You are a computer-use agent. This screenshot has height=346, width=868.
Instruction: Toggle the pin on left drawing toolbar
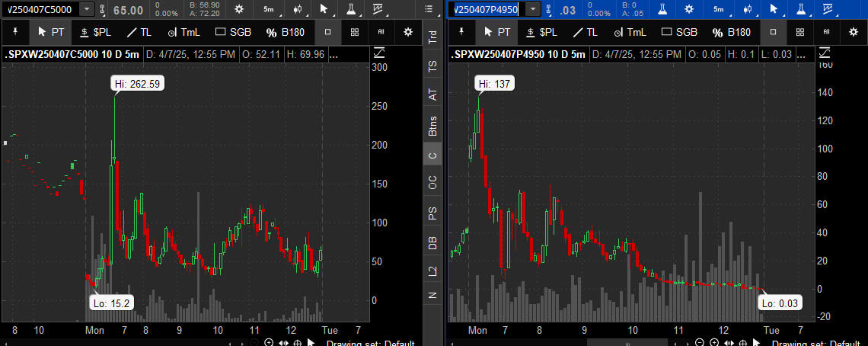tap(14, 32)
